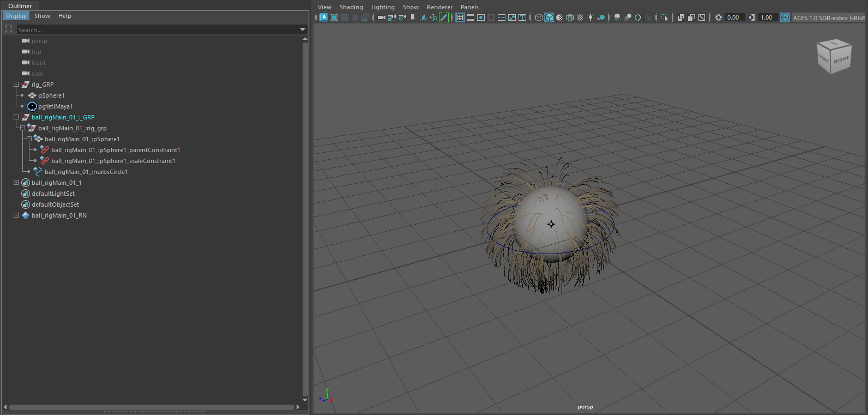Collapse the ball_rigMain_01_:_GRP node
This screenshot has height=415, width=868.
point(16,117)
